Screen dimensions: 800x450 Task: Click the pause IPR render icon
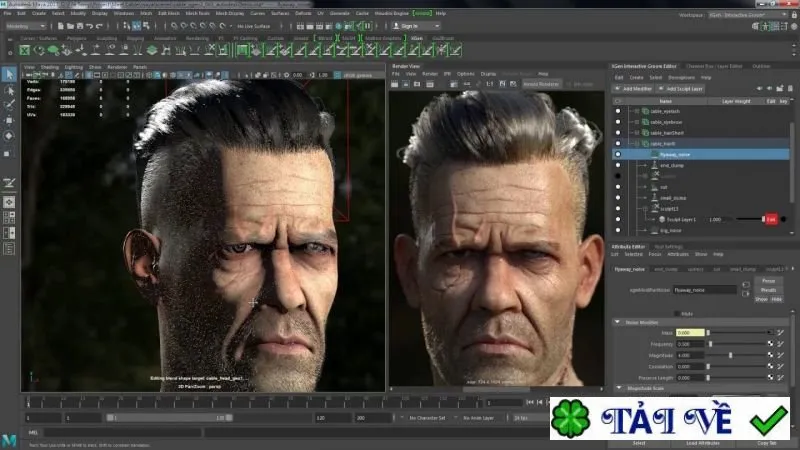(x=367, y=26)
